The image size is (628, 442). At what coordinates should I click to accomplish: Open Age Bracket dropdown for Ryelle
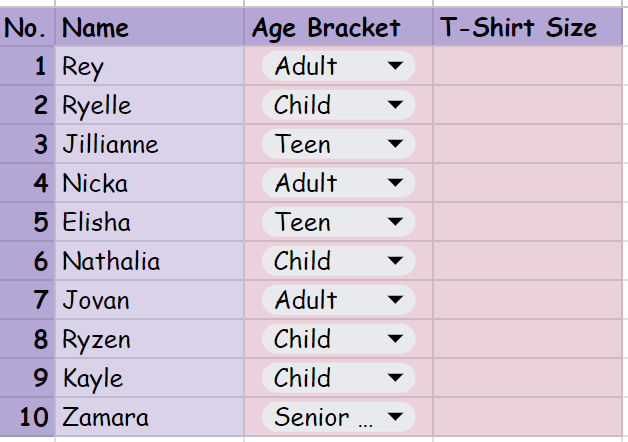pos(398,105)
